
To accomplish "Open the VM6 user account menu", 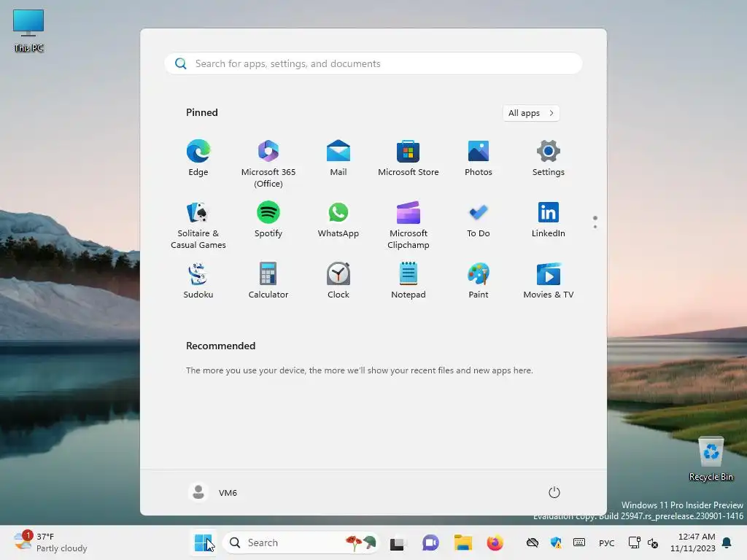I will click(x=213, y=492).
